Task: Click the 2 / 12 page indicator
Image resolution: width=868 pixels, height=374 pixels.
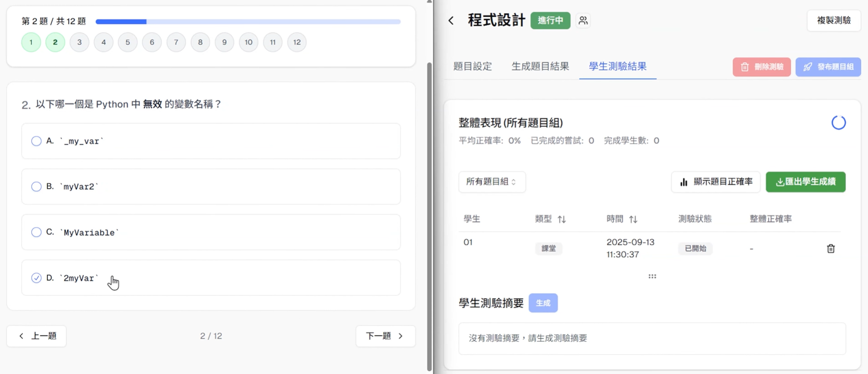Action: (211, 336)
